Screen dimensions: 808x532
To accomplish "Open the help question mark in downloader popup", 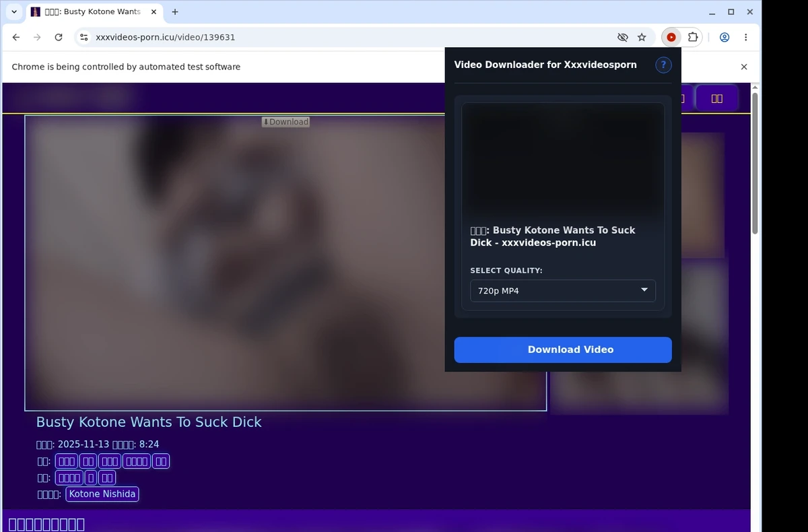I will coord(663,65).
